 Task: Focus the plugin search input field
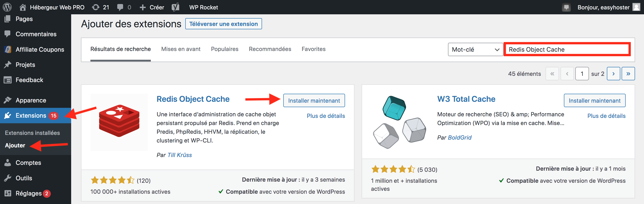pos(567,49)
